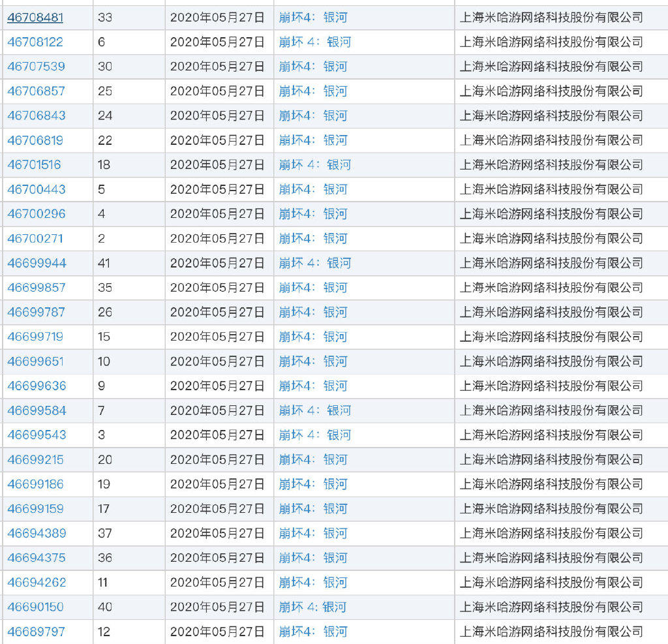Open application number 46700271

[35, 238]
